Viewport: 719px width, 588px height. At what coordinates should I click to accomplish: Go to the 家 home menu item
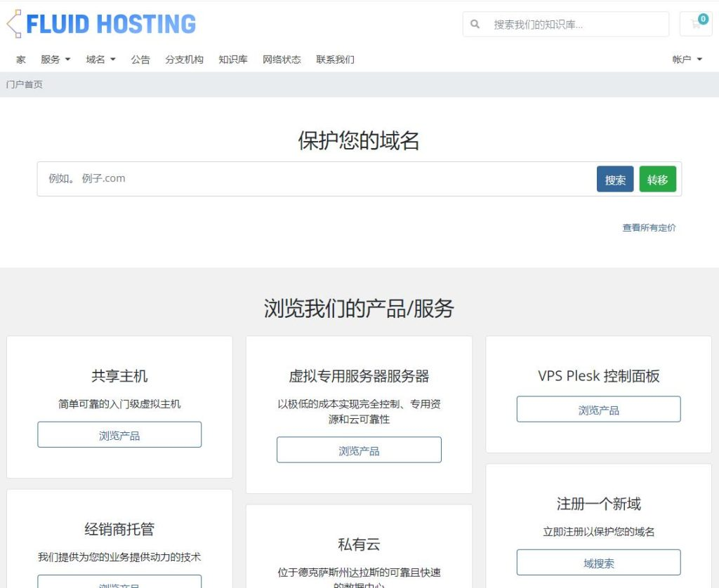(x=21, y=60)
